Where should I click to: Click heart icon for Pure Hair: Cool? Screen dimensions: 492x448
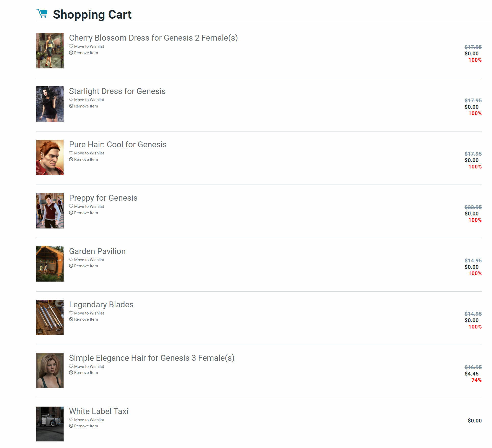click(71, 153)
